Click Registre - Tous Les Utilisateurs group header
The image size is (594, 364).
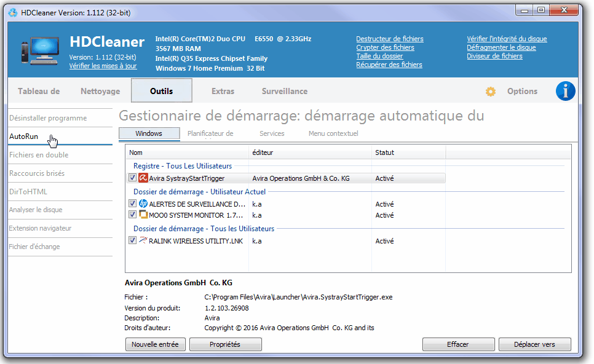click(183, 166)
